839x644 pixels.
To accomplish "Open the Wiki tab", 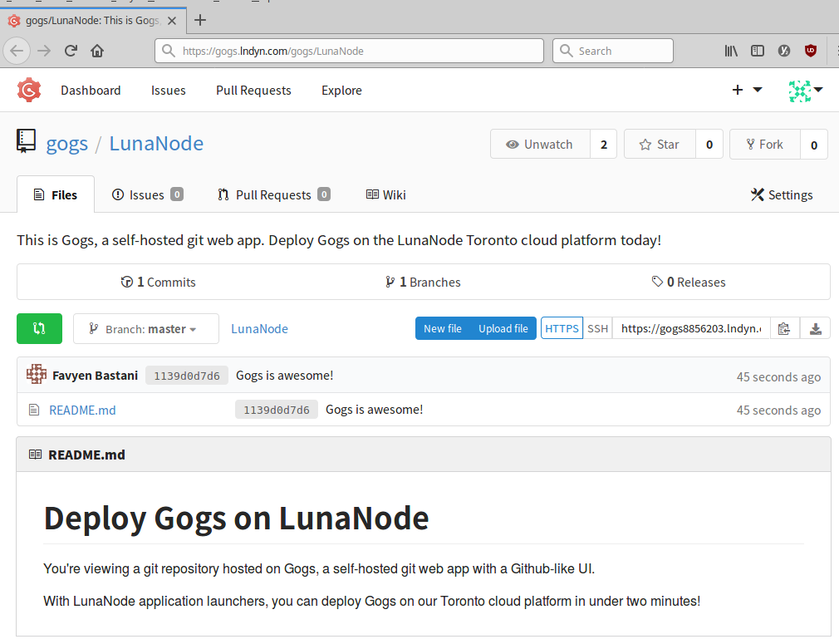I will [x=385, y=194].
